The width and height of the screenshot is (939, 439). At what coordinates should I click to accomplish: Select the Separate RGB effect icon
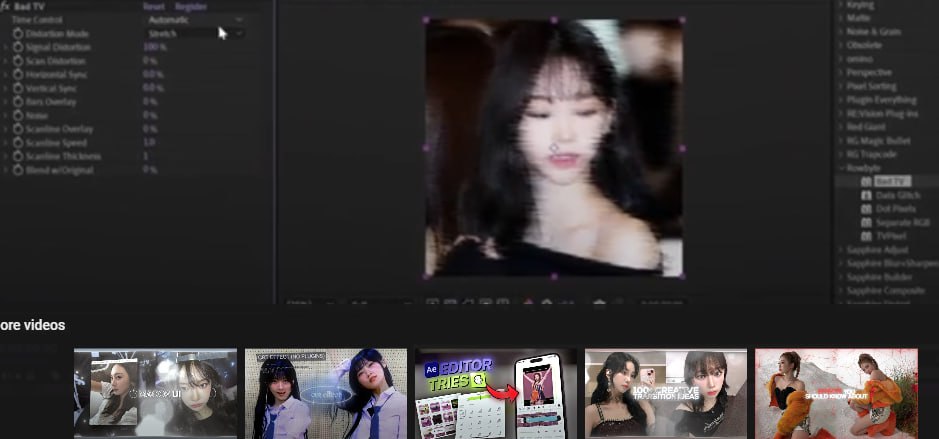(866, 223)
